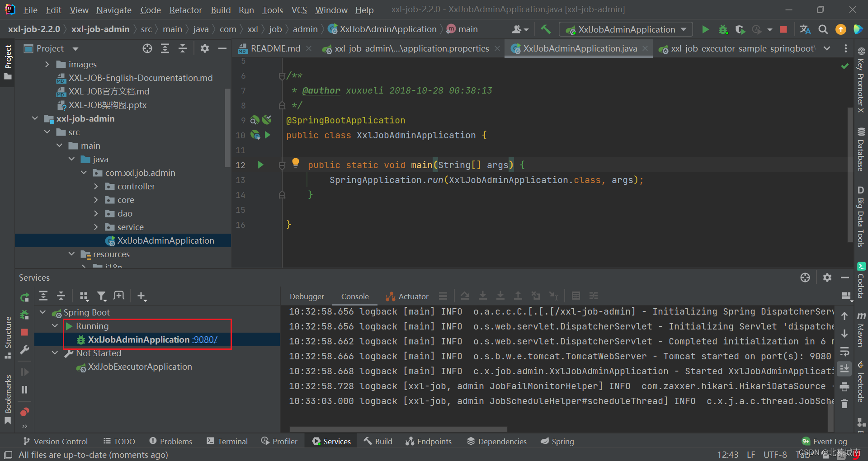Collapse the Not Started node
The image size is (868, 461).
click(55, 353)
